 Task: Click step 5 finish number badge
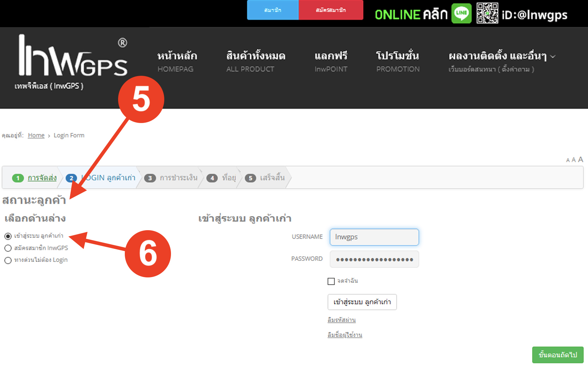(x=250, y=178)
